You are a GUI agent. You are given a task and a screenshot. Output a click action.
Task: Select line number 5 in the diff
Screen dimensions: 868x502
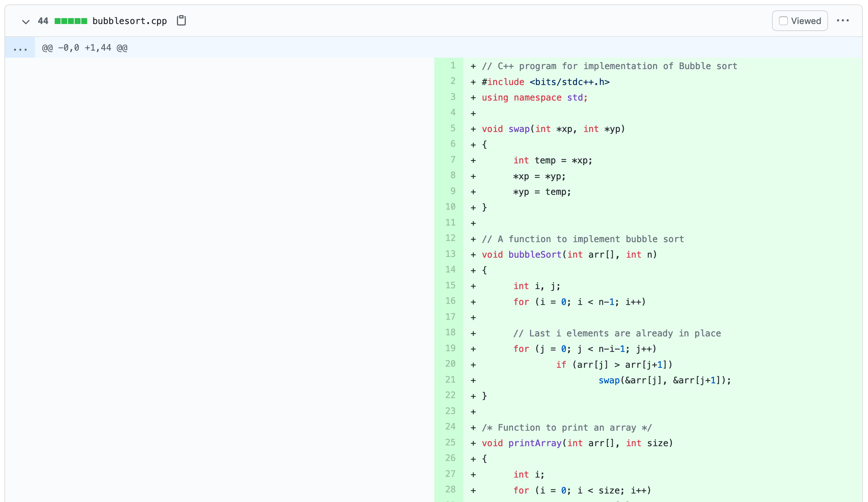click(452, 129)
